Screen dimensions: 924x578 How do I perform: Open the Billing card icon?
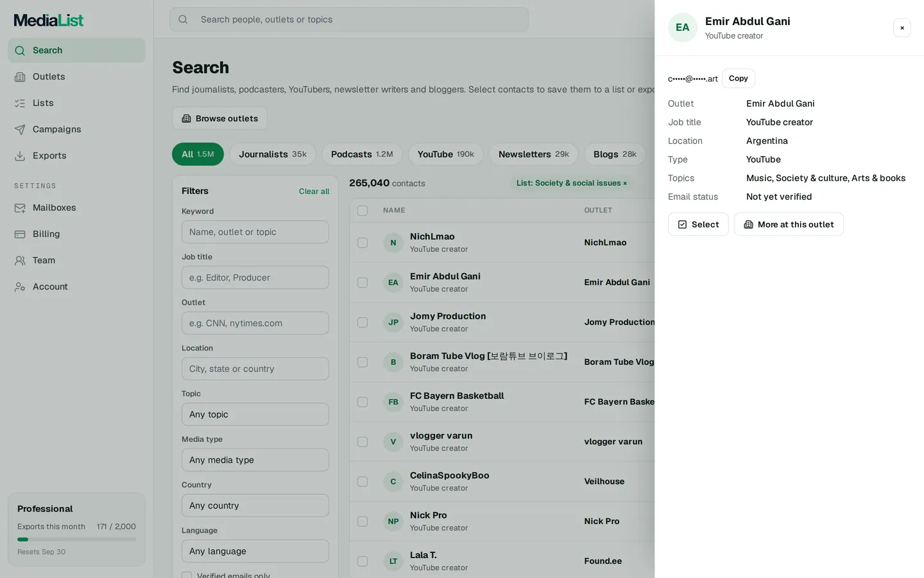(x=20, y=234)
